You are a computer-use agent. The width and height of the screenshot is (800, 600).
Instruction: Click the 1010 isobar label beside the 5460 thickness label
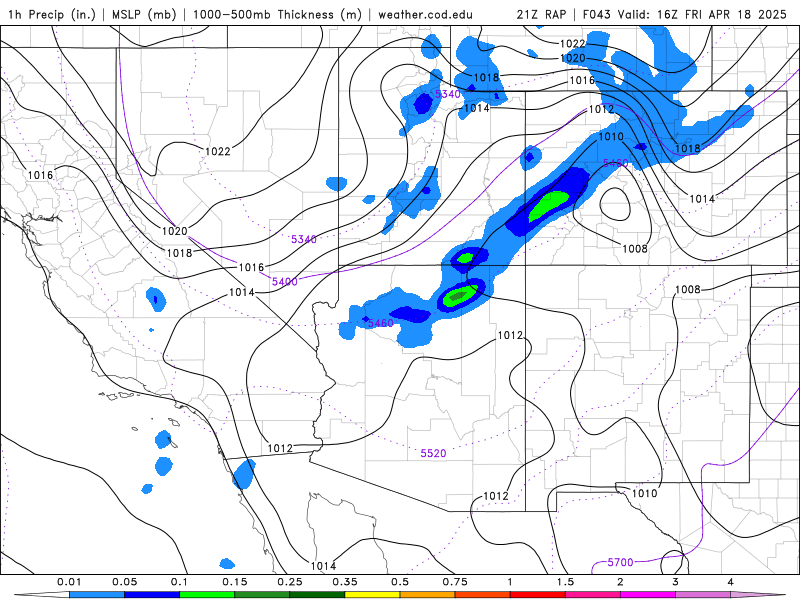(611, 136)
